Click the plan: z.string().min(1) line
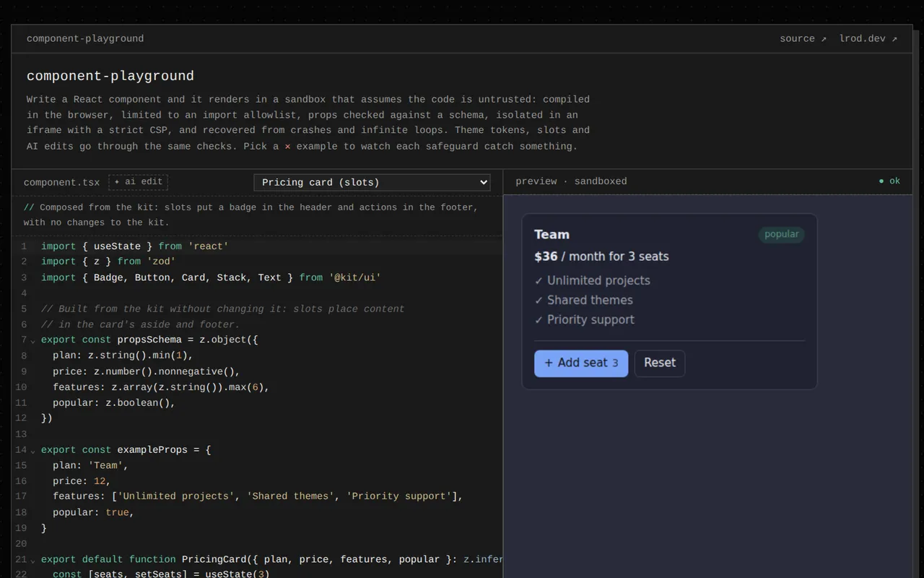924x578 pixels. point(123,355)
